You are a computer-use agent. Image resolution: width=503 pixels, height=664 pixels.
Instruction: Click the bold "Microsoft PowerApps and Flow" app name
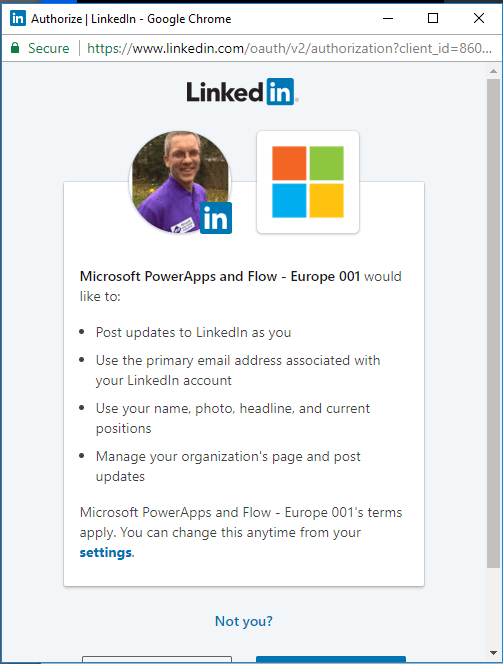[178, 277]
